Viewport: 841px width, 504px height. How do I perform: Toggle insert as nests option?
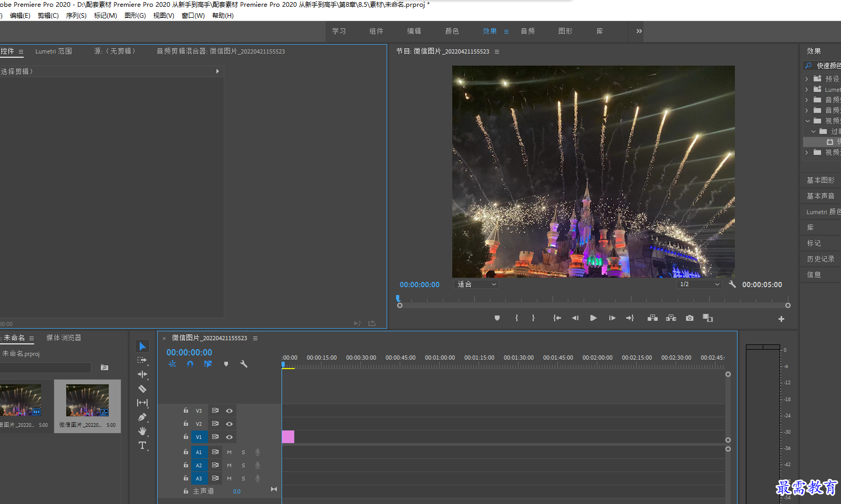coord(172,364)
